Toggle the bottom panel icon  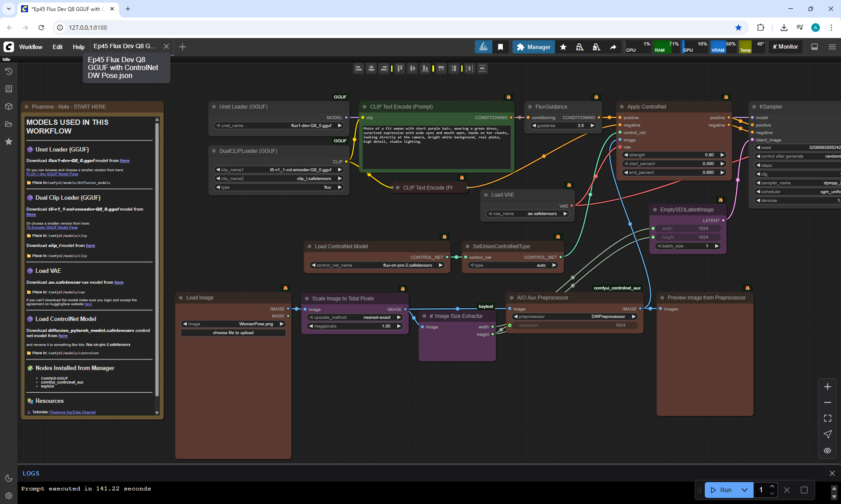814,47
